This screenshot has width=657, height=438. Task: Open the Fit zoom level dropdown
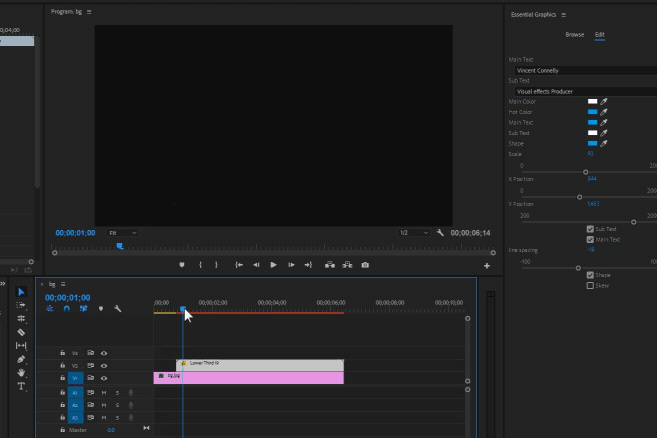[x=122, y=233]
